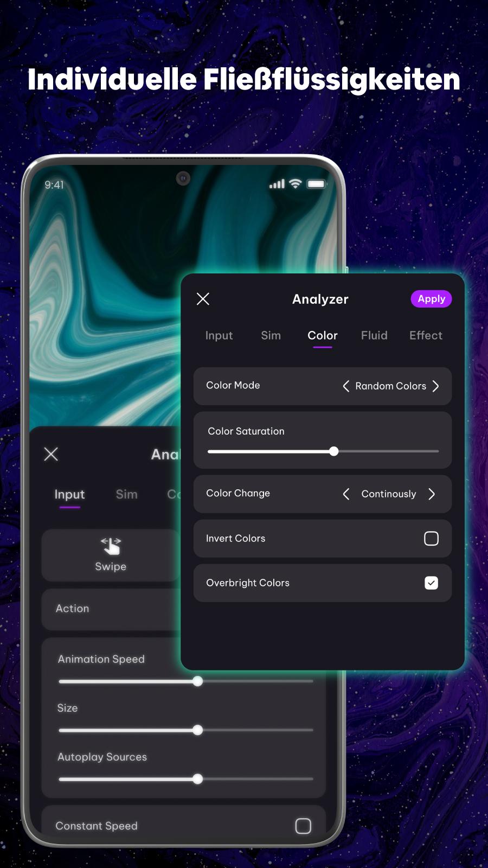Click the Constant Speed label
Screen dimensions: 488x868
97,826
